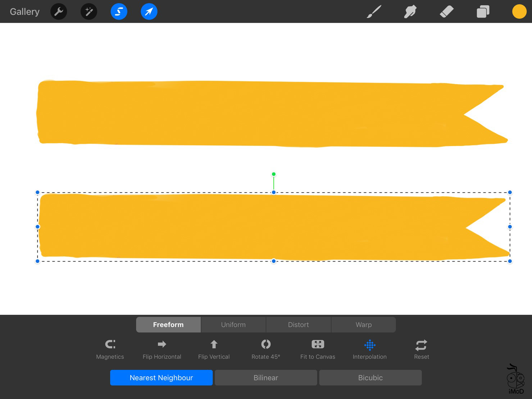The height and width of the screenshot is (399, 532).
Task: Open the Actions wrench menu
Action: pyautogui.click(x=58, y=11)
